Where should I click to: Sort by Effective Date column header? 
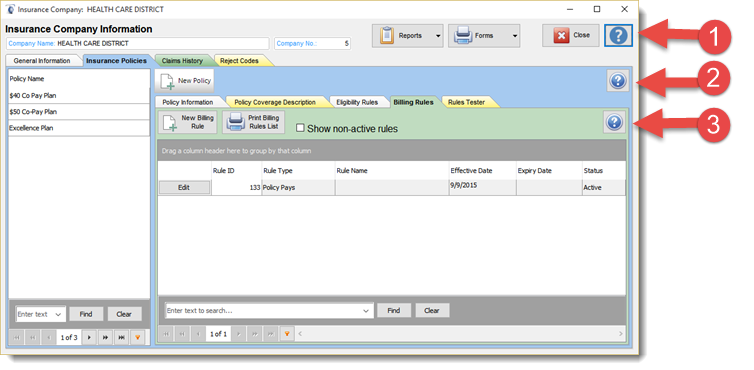click(482, 171)
